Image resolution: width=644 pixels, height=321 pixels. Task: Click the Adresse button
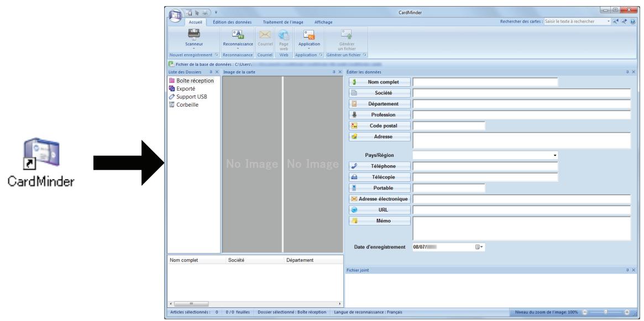[x=380, y=136]
